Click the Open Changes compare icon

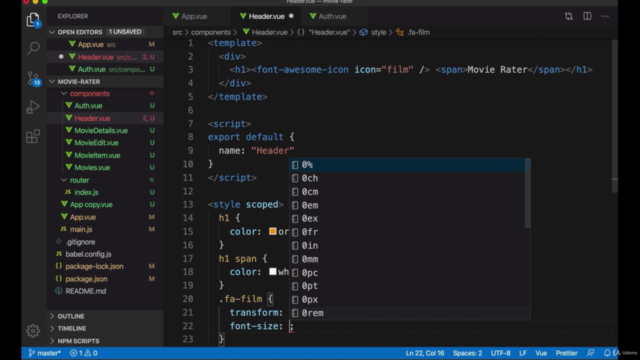tap(569, 16)
